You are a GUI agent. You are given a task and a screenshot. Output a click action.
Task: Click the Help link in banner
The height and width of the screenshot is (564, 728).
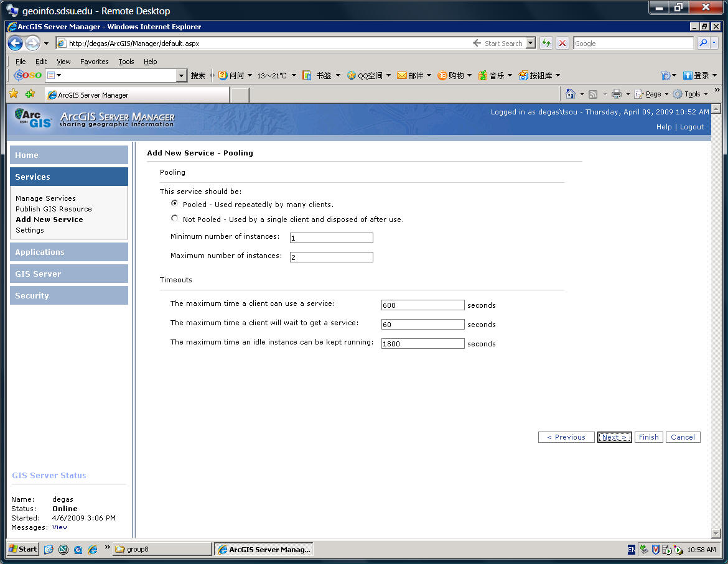[x=663, y=127]
